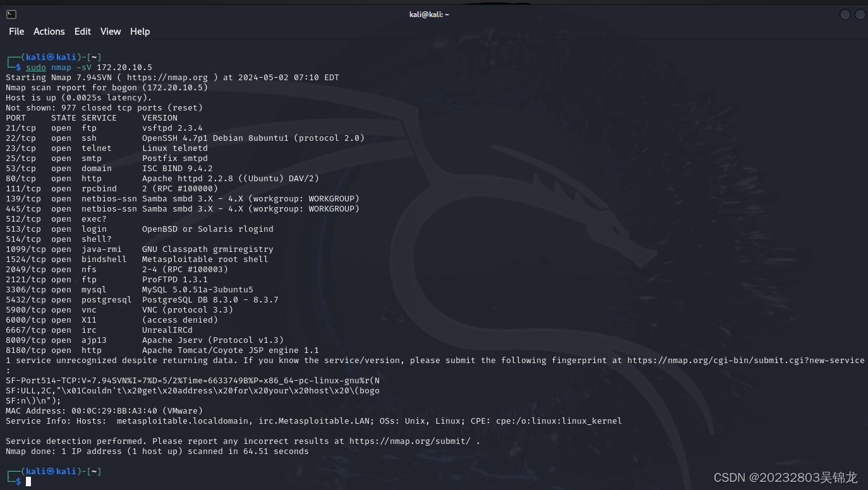Click the https://nmap.org link in the output

[x=167, y=78]
